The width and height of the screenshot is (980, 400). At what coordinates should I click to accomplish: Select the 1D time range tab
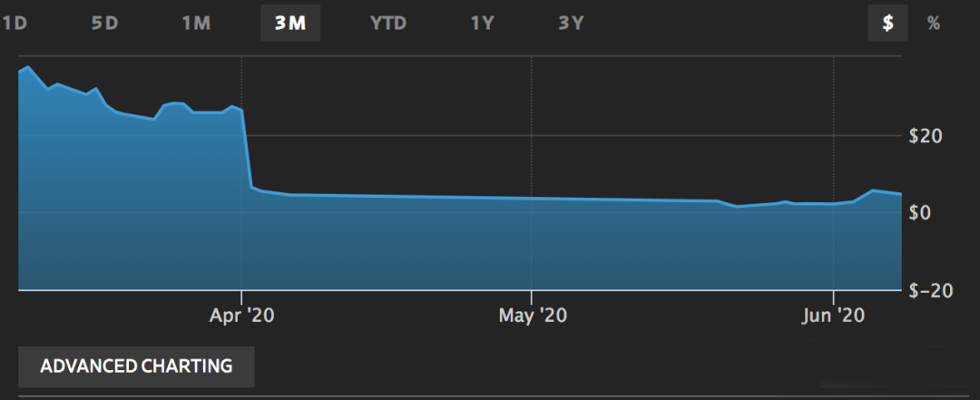(x=15, y=24)
